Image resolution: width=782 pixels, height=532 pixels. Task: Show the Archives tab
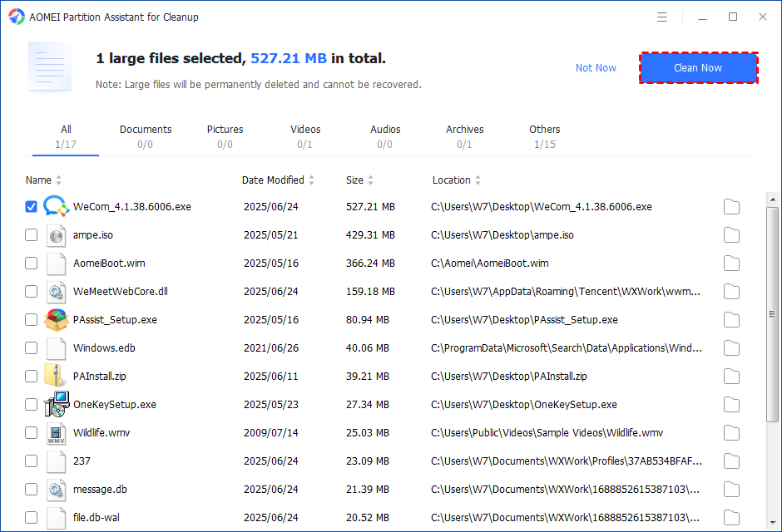(465, 137)
